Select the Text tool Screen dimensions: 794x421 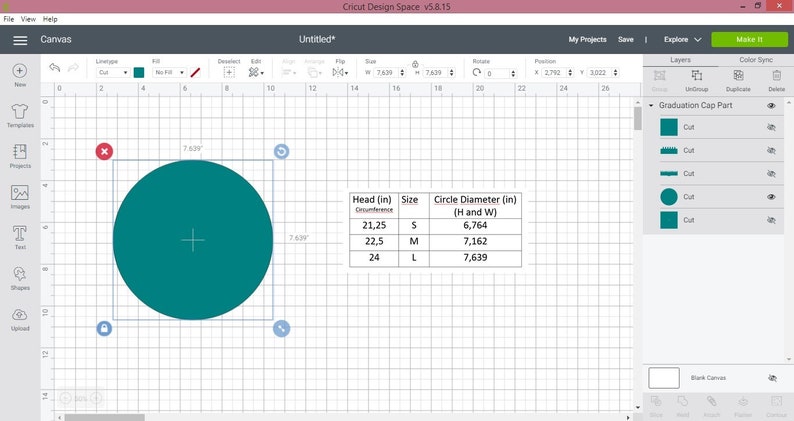pyautogui.click(x=20, y=237)
